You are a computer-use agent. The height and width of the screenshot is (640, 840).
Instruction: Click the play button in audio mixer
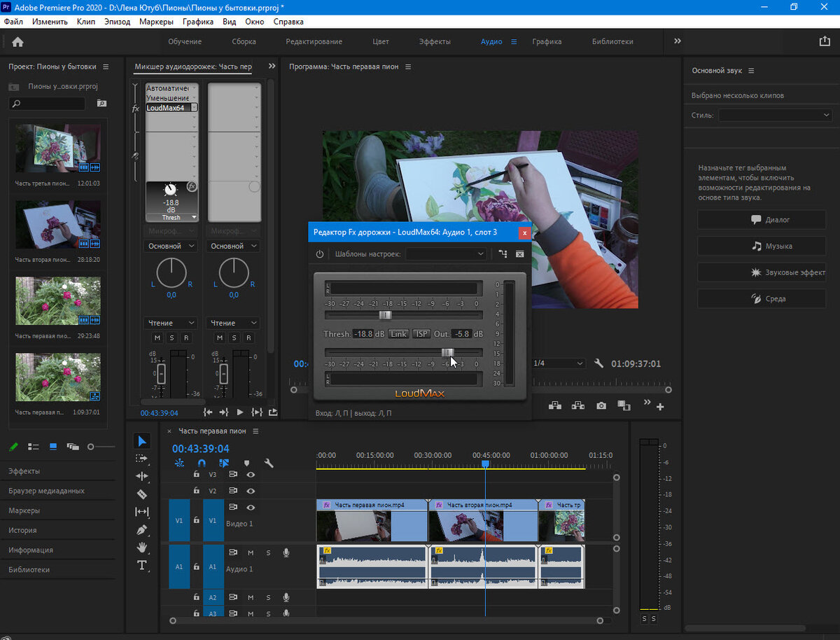coord(240,412)
